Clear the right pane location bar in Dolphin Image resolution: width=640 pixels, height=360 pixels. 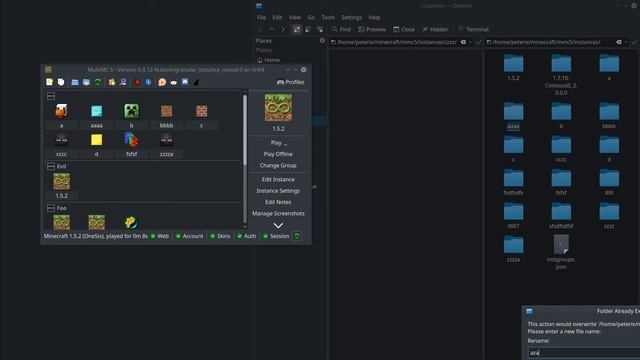coord(619,42)
